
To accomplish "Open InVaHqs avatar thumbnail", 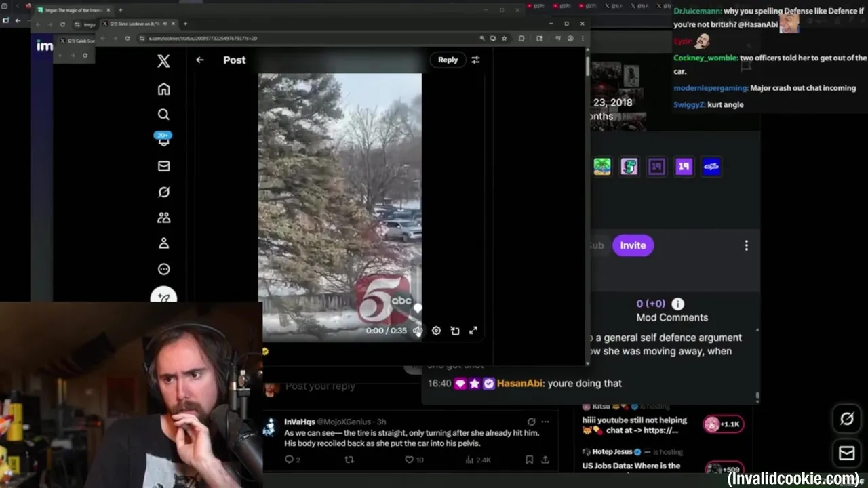I will [271, 426].
